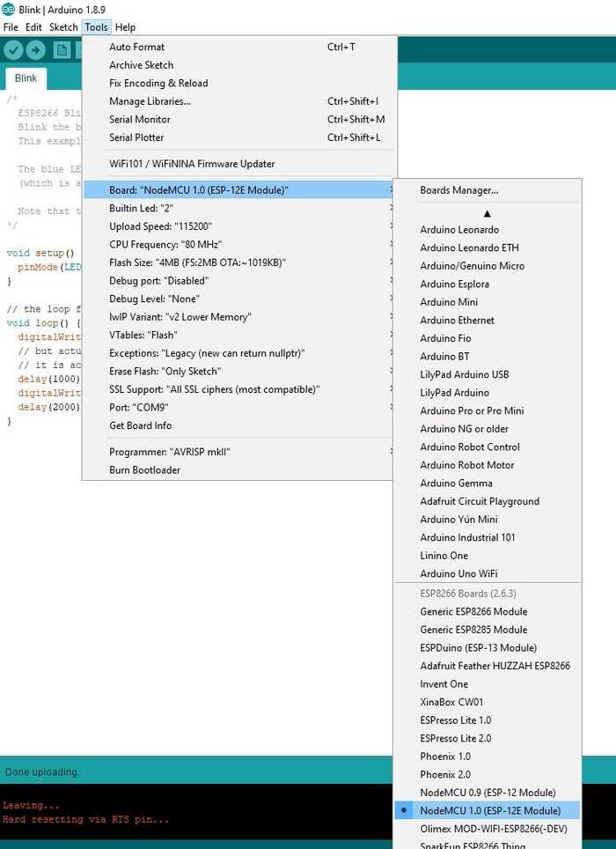The image size is (616, 849).
Task: Select the LilyPad Arduino USB board
Action: [x=488, y=374]
